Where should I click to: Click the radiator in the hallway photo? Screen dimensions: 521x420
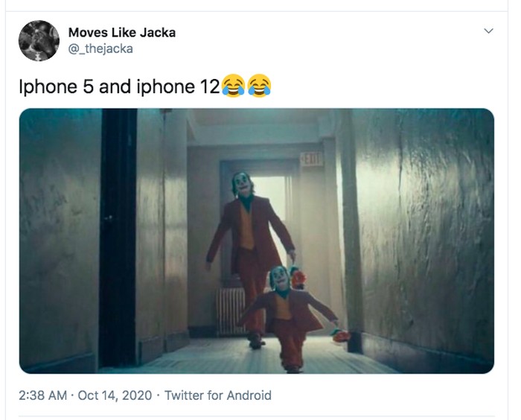231,311
